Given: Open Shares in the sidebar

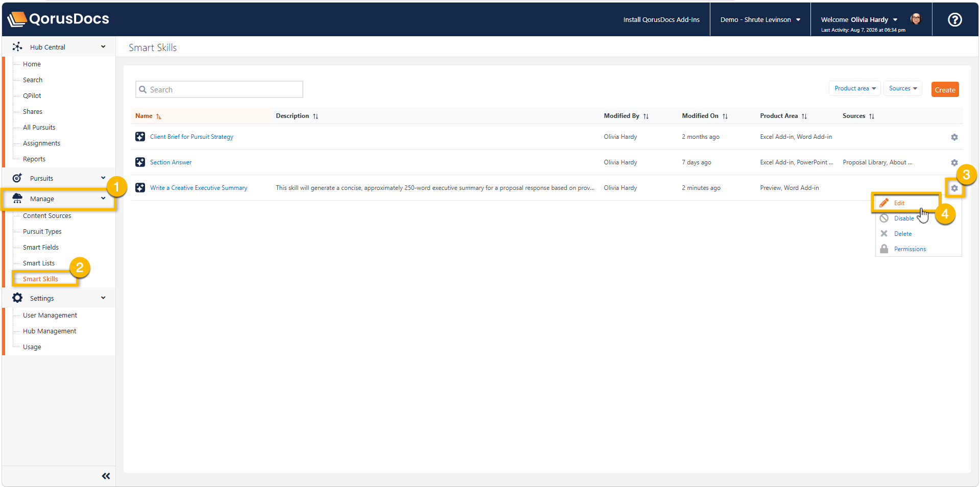Looking at the screenshot, I should [33, 111].
